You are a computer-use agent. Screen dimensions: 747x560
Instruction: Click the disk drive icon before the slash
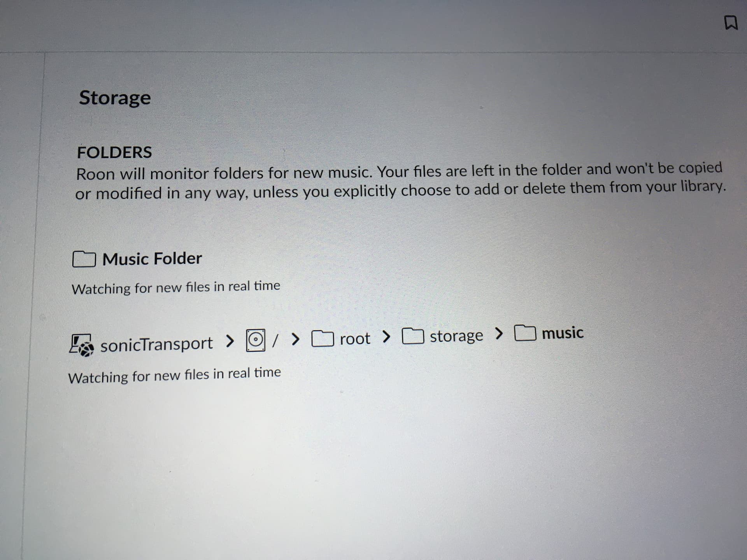coord(255,340)
